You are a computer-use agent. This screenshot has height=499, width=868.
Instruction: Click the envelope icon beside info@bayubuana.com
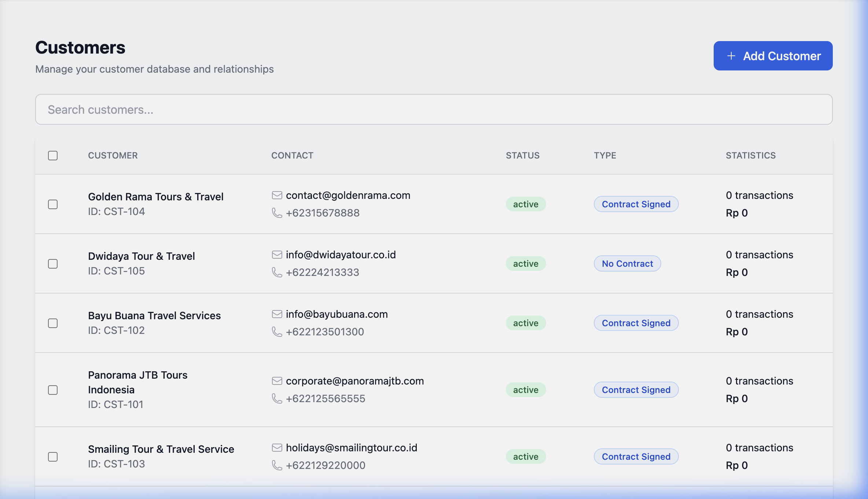pos(277,314)
